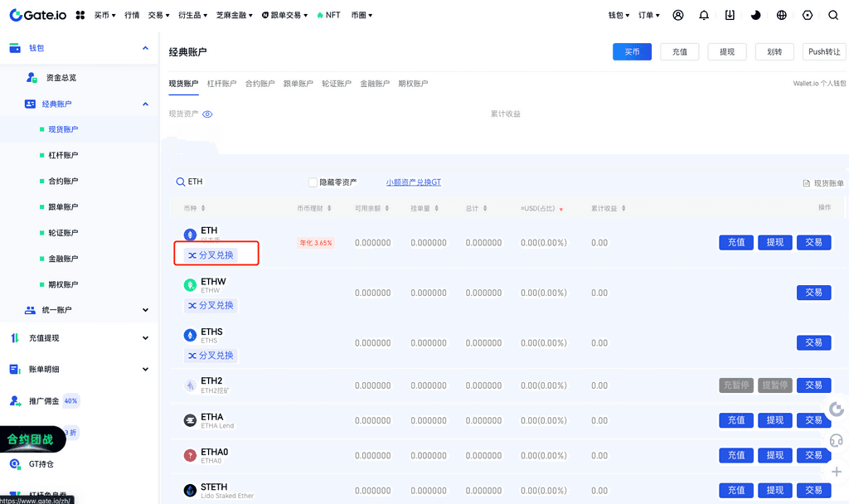Click the Push转让 button

824,52
